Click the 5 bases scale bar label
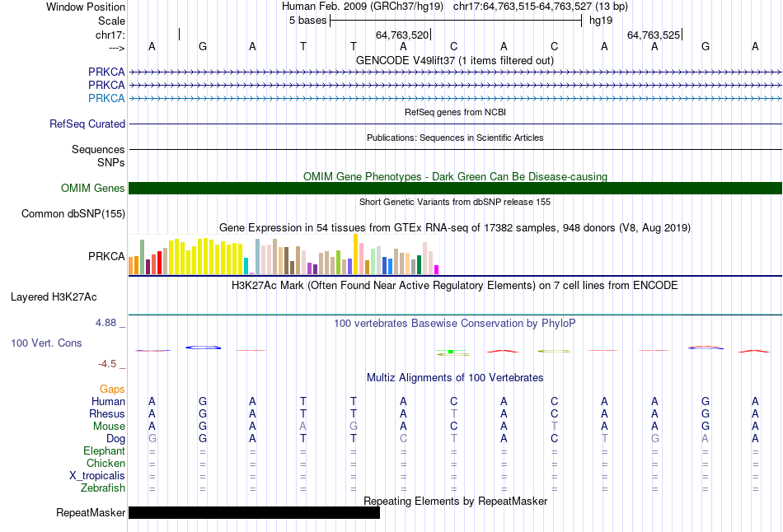Viewport: 783px width, 532px height. [x=307, y=21]
